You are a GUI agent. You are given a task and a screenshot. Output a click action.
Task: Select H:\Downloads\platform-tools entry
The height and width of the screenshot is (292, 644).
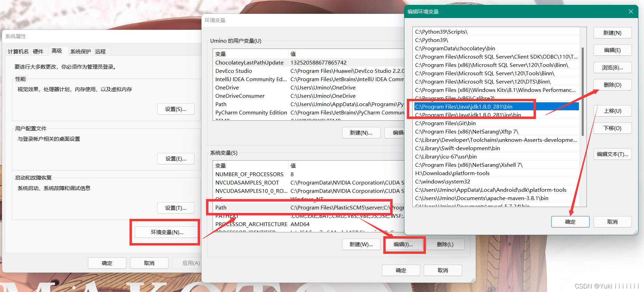click(496, 173)
